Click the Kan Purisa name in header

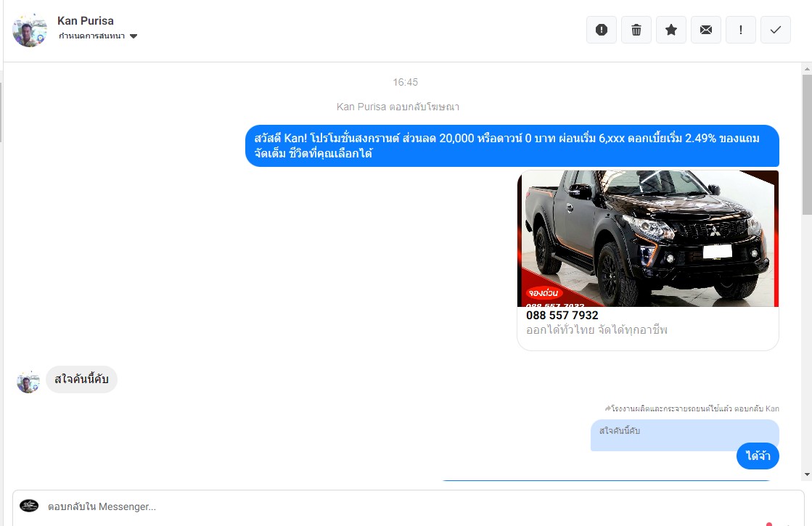86,21
